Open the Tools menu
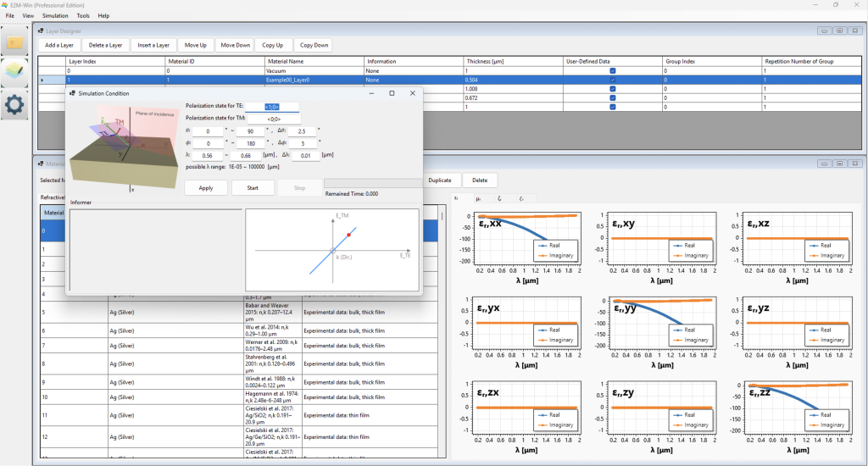868x466 pixels. [x=83, y=15]
